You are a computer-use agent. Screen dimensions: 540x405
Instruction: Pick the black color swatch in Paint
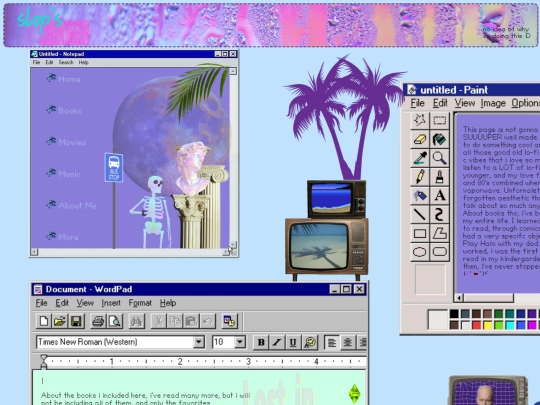pyautogui.click(x=454, y=314)
